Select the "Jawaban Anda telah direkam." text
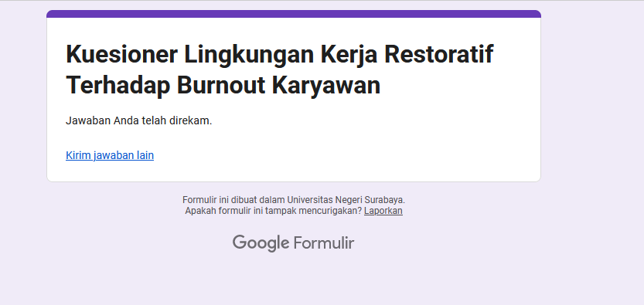The height and width of the screenshot is (305, 644). coord(139,121)
